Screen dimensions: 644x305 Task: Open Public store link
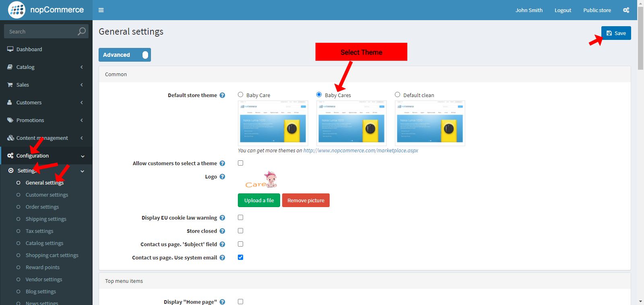[x=597, y=10]
